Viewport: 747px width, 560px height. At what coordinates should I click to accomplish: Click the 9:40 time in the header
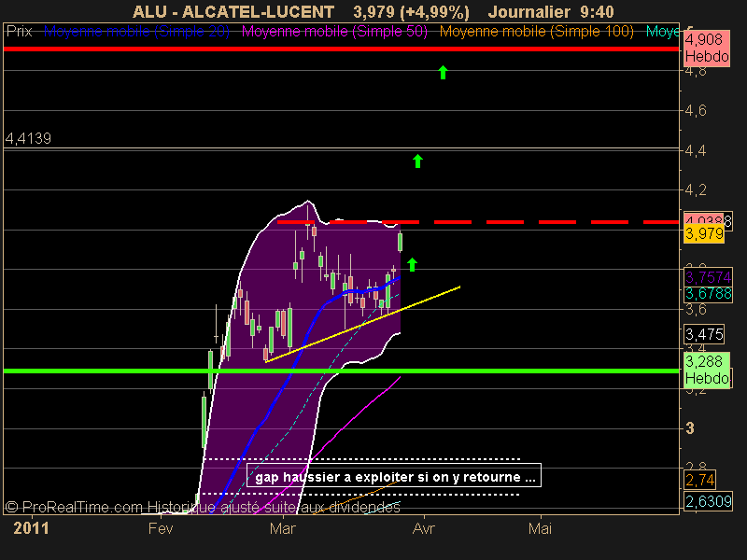[597, 12]
